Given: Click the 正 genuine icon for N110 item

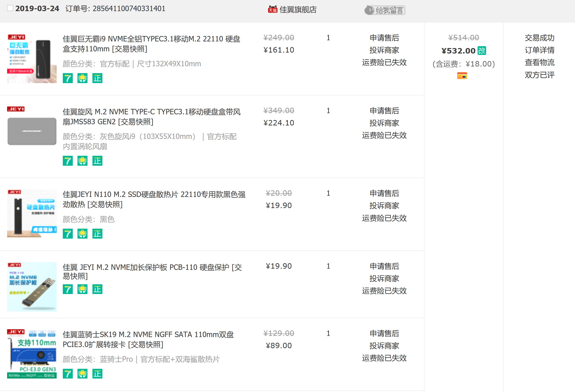Looking at the screenshot, I should tap(97, 234).
